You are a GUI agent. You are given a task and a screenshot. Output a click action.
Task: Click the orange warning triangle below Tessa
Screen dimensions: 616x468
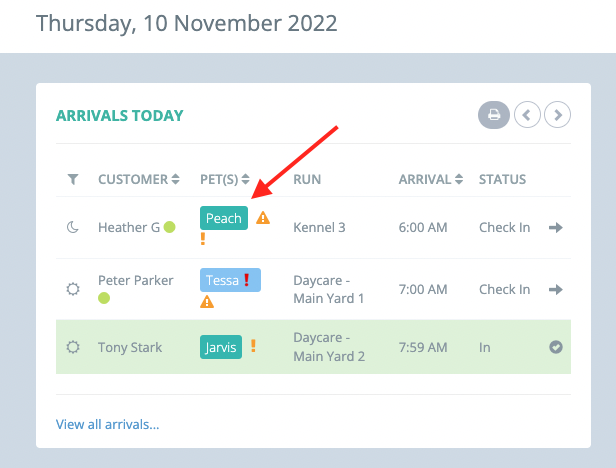pos(207,301)
